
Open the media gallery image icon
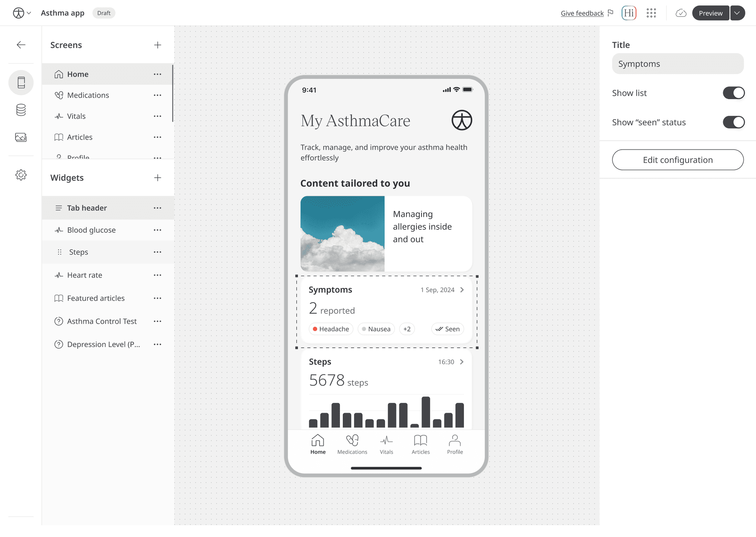tap(21, 137)
